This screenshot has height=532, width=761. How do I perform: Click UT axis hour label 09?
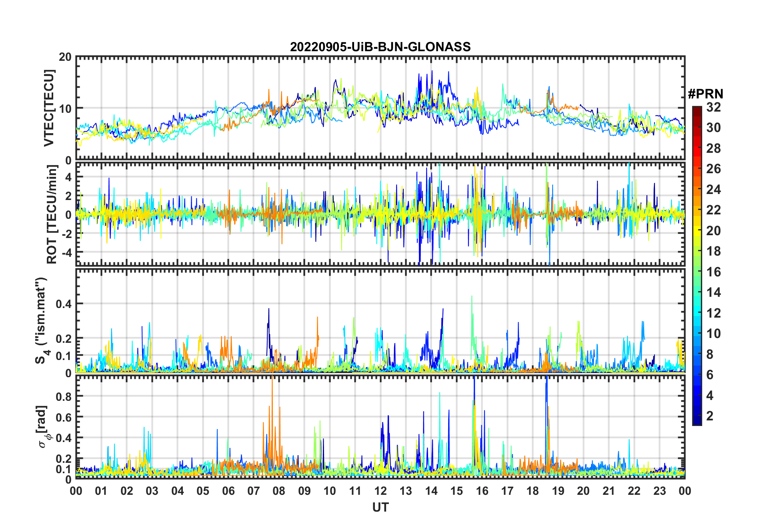pos(304,491)
